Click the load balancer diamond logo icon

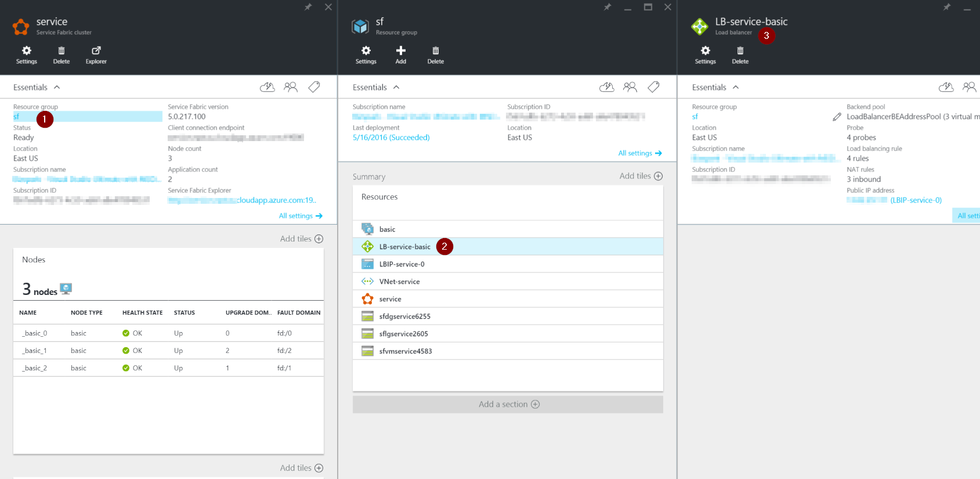pyautogui.click(x=700, y=27)
